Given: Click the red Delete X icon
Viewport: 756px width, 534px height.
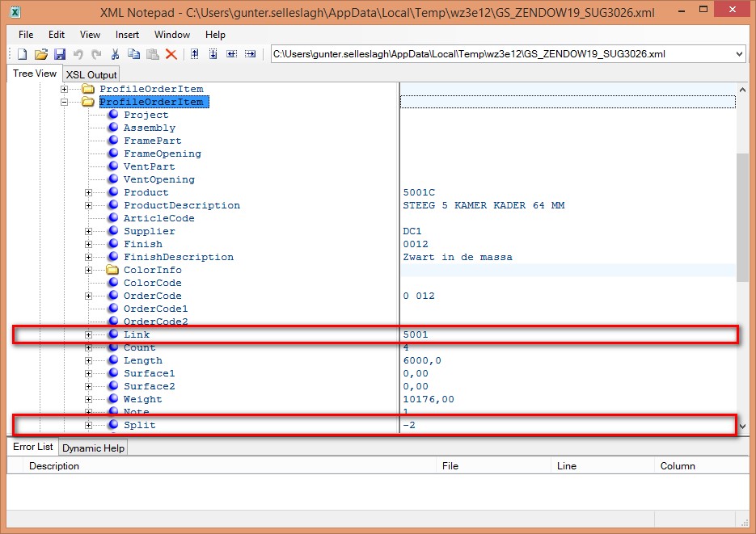Looking at the screenshot, I should [x=171, y=54].
